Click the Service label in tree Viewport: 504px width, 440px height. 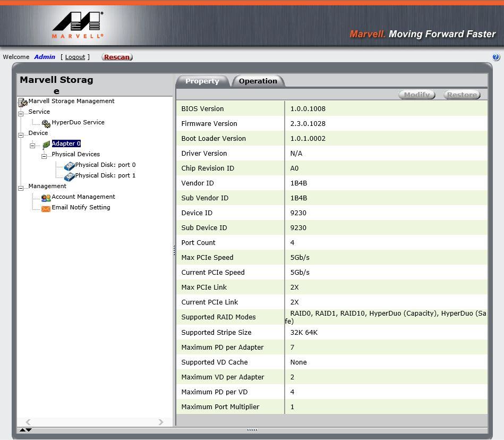[39, 112]
